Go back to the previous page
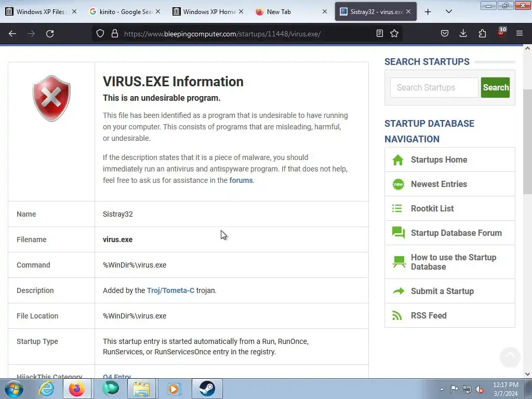The height and width of the screenshot is (399, 532). pyautogui.click(x=12, y=34)
